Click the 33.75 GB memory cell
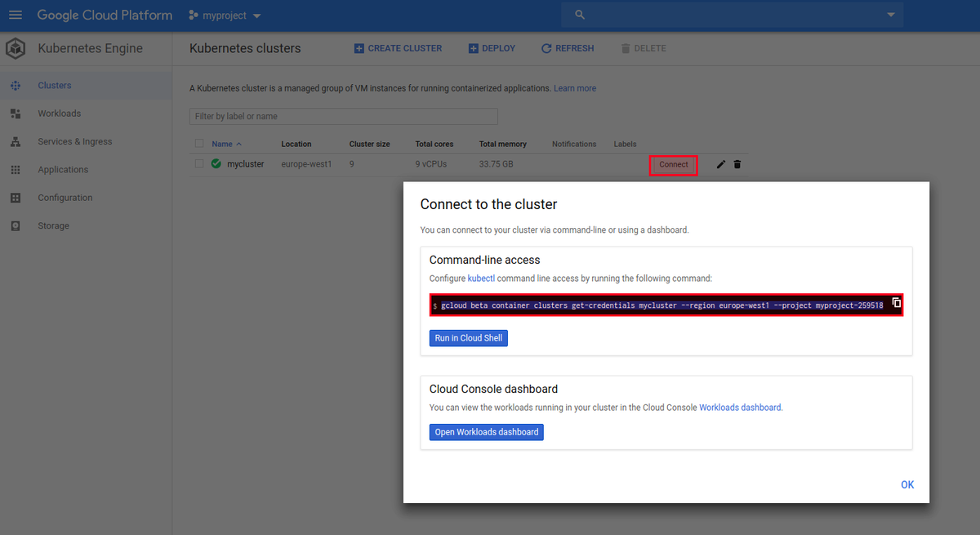 [496, 164]
